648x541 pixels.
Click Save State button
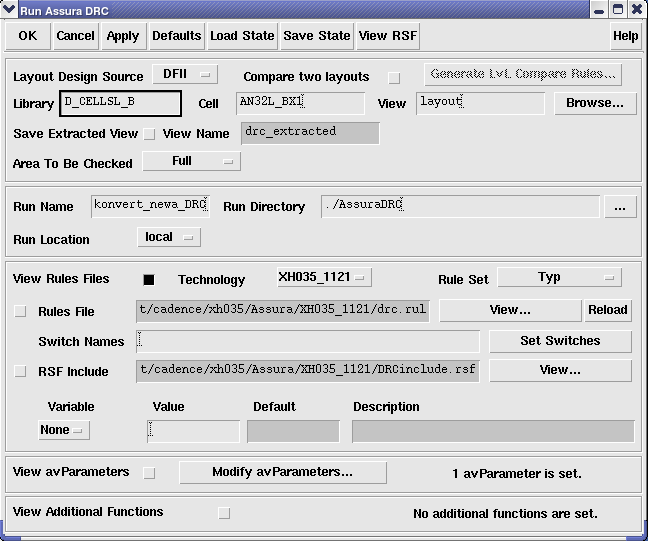pyautogui.click(x=317, y=36)
